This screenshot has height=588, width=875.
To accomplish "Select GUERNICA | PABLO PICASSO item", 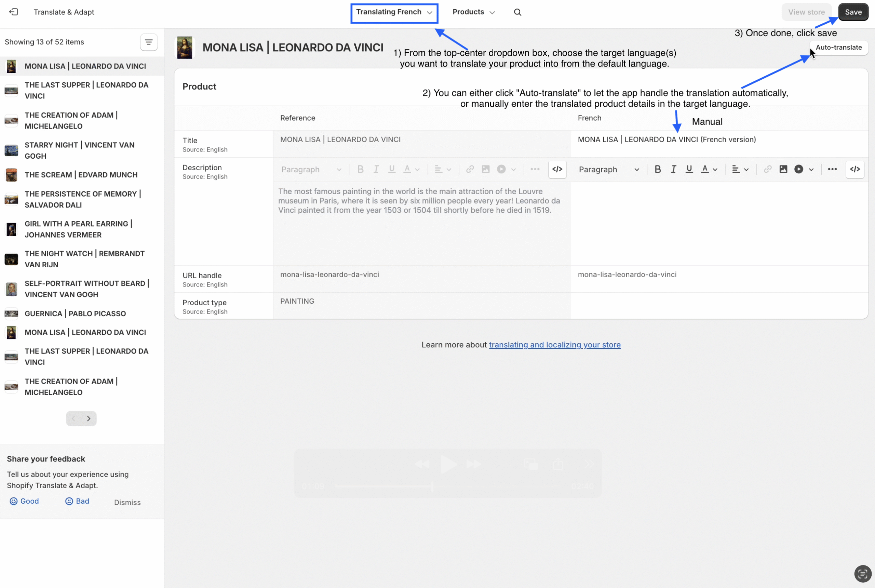I will tap(75, 313).
